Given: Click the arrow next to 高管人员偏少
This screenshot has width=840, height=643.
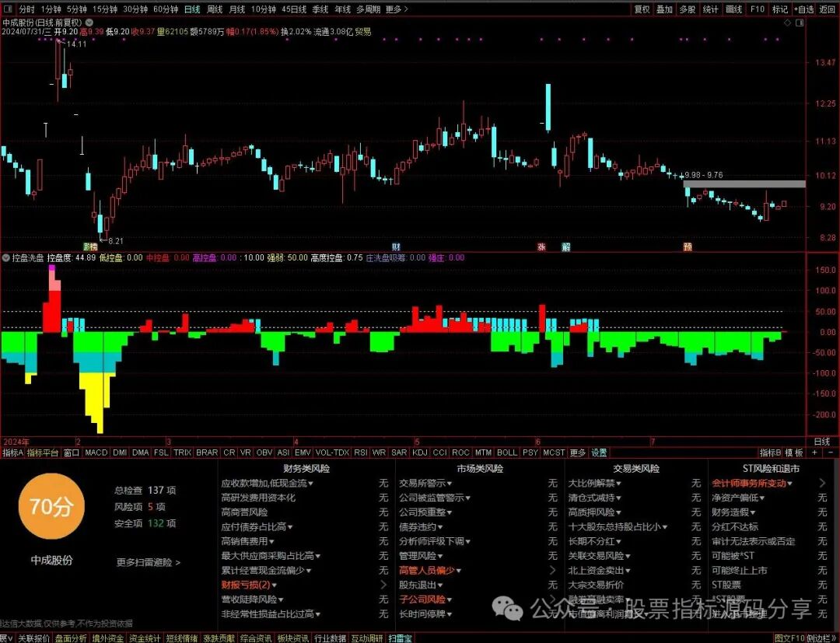Looking at the screenshot, I should click(x=552, y=570).
